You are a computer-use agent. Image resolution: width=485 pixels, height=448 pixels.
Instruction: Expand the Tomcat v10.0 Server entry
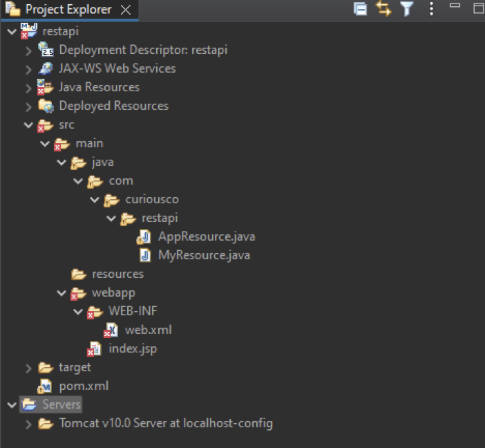click(28, 424)
